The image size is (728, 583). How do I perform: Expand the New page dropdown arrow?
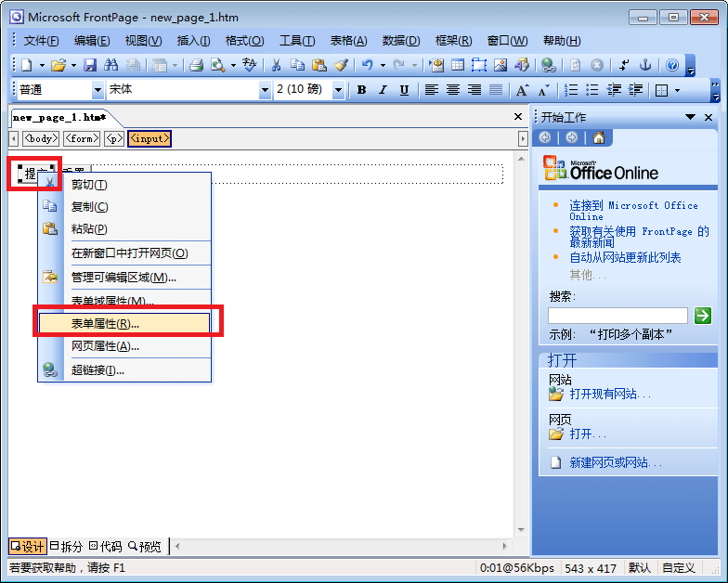(42, 65)
